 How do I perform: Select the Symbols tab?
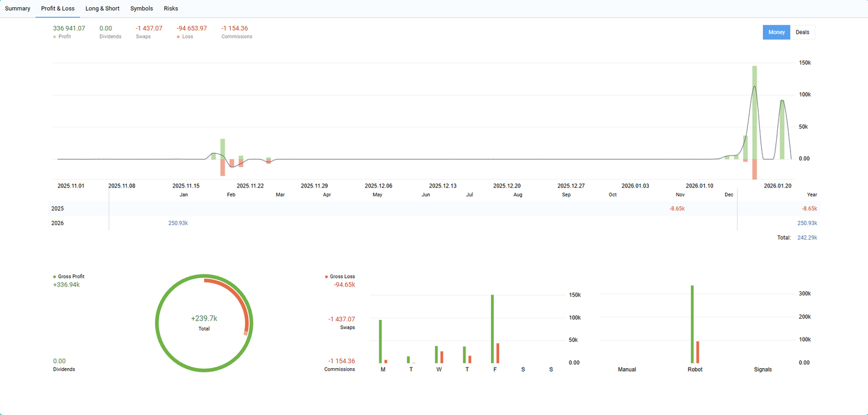pos(141,8)
